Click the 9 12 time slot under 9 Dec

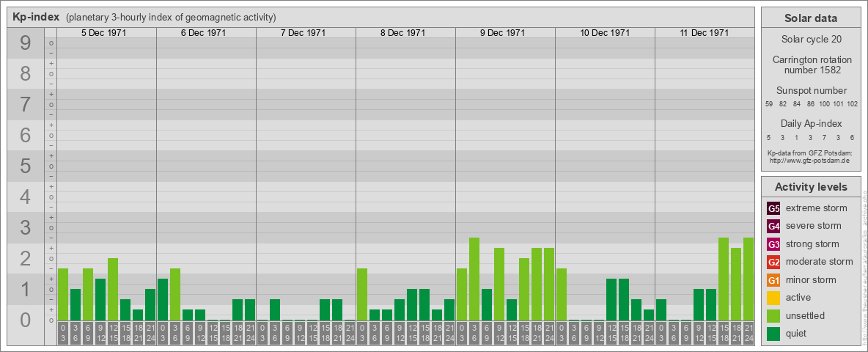click(499, 334)
